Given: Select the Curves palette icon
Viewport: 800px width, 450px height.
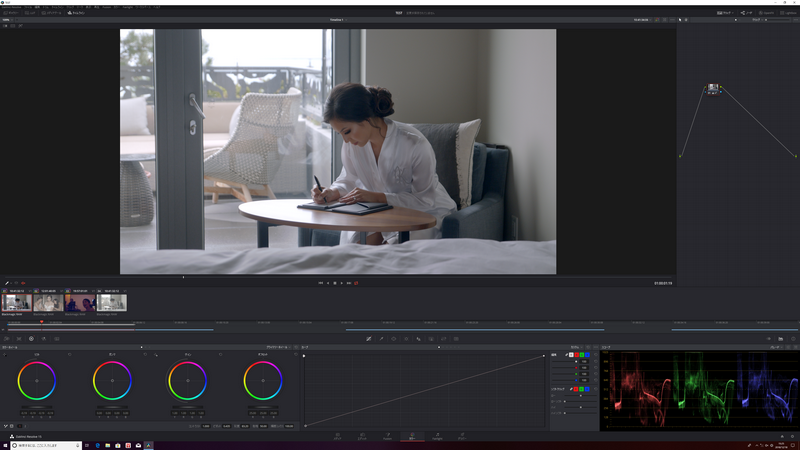Looking at the screenshot, I should tap(369, 339).
